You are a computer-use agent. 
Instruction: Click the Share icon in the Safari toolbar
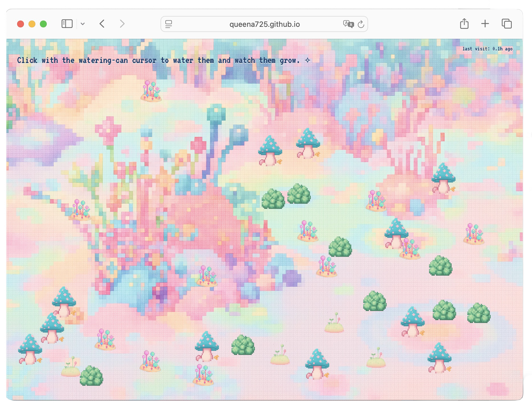(x=465, y=24)
